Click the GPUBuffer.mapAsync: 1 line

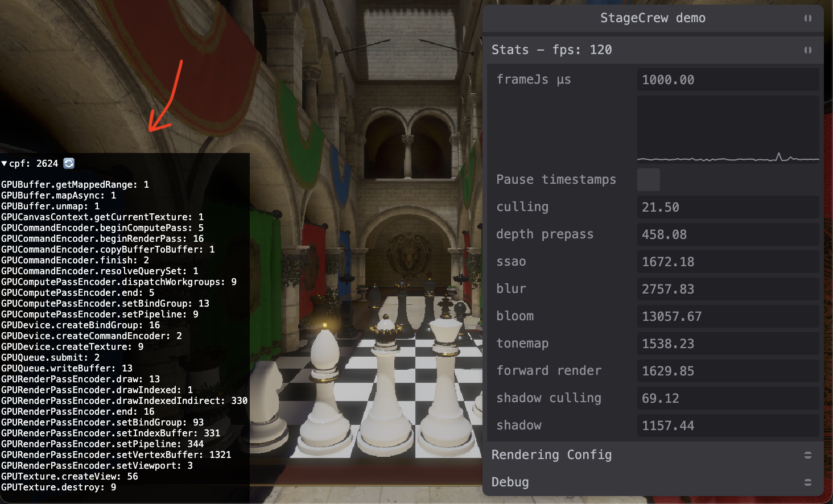(58, 195)
